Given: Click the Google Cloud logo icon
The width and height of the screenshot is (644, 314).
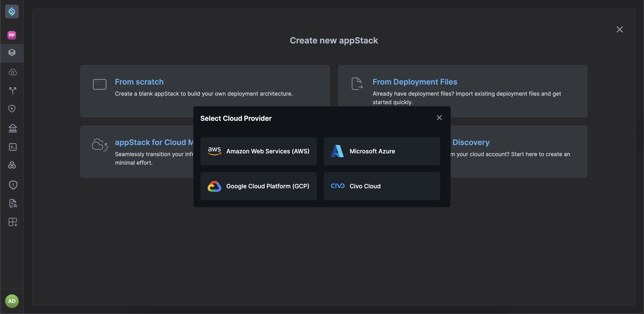Looking at the screenshot, I should pos(214,186).
